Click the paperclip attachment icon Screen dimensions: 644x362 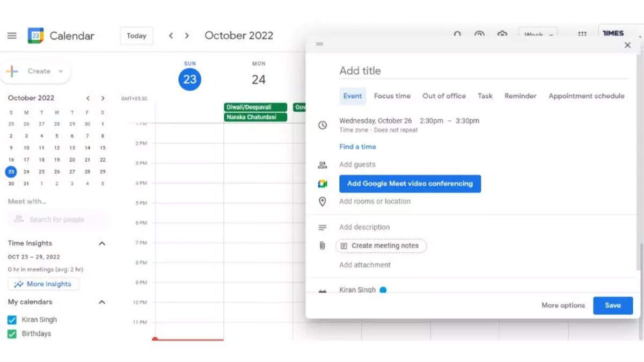(322, 245)
